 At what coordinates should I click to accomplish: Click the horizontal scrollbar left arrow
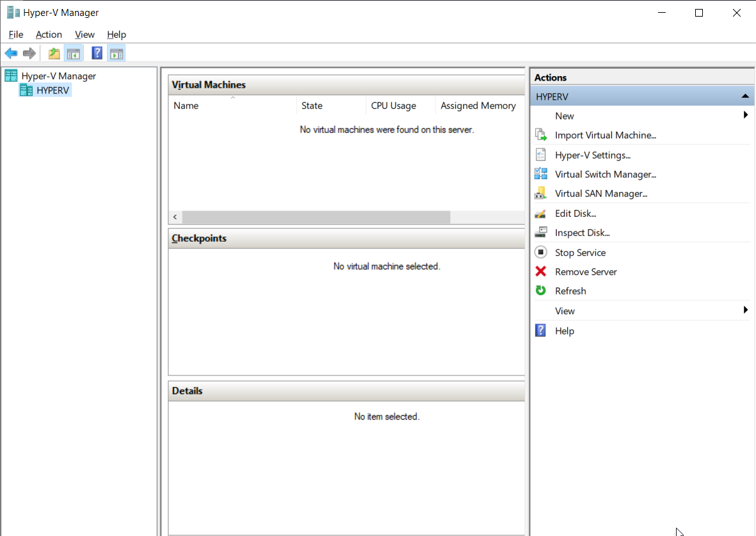coord(175,217)
